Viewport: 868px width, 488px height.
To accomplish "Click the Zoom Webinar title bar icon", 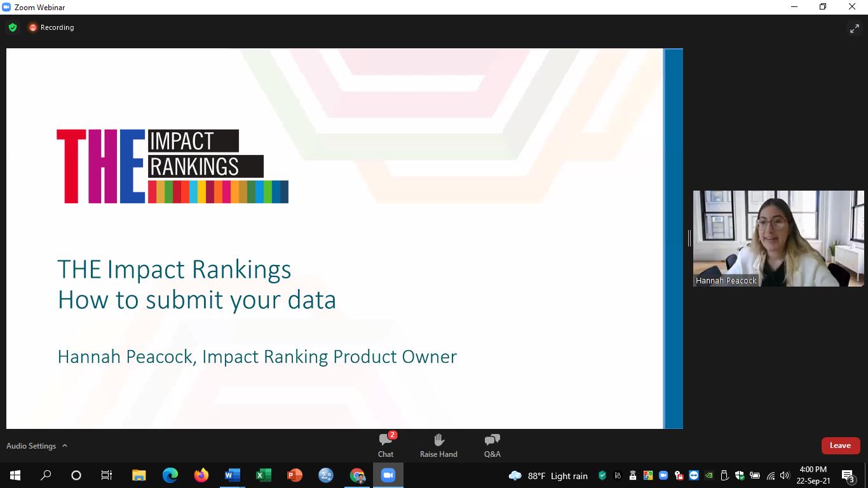I will click(6, 7).
